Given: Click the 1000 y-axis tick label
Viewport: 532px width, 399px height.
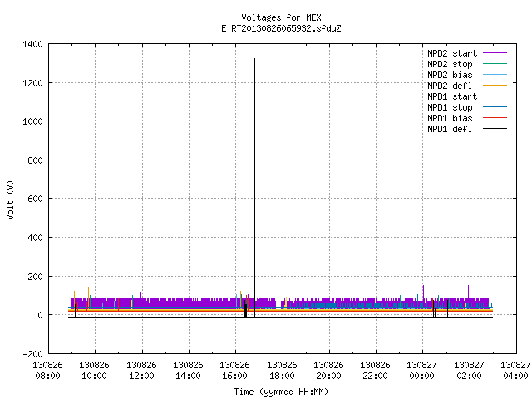Looking at the screenshot, I should [x=32, y=121].
